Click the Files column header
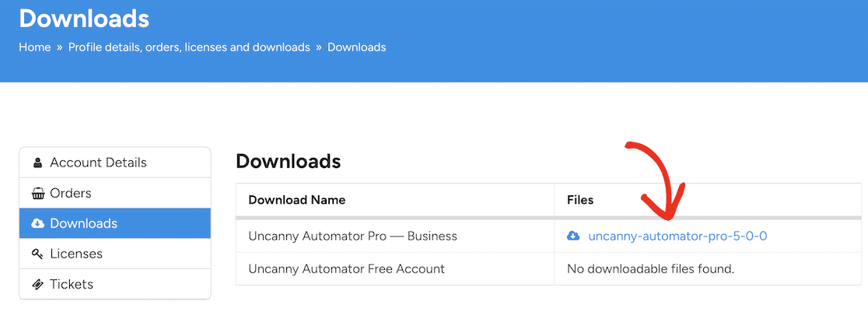 [580, 200]
